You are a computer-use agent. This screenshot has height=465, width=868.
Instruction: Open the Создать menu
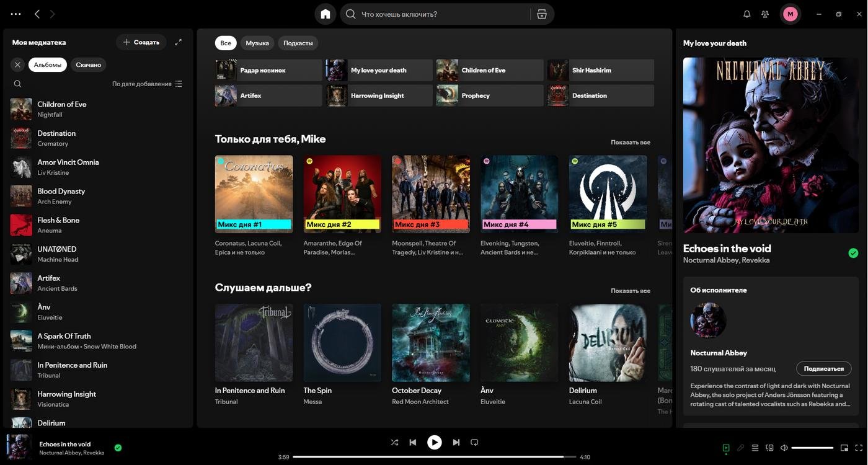(141, 42)
